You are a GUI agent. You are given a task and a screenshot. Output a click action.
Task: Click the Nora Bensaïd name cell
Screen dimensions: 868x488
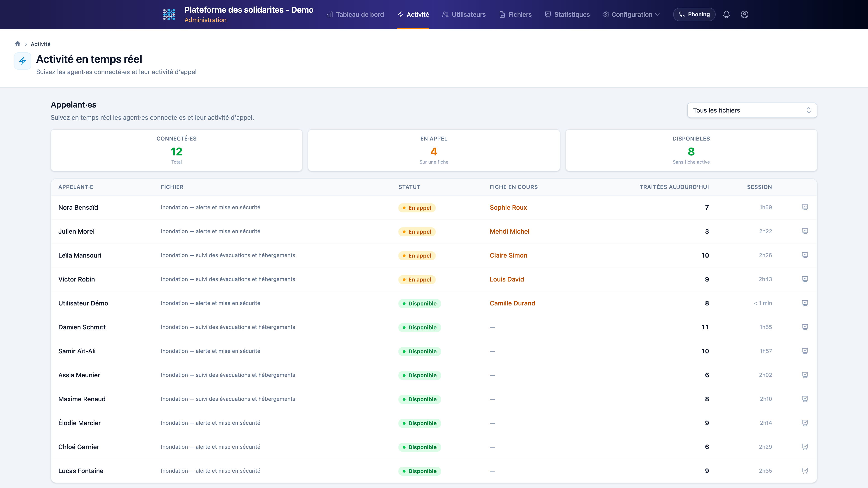click(x=78, y=207)
